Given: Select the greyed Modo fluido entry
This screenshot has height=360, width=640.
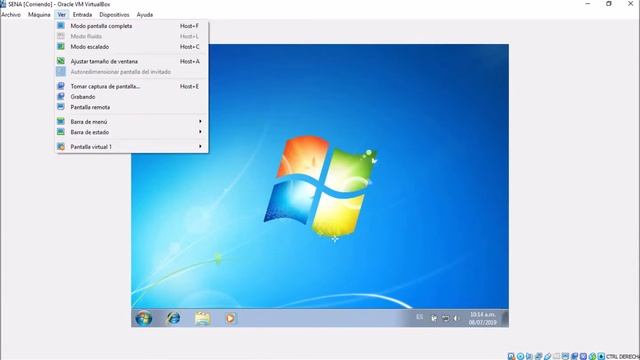Looking at the screenshot, I should pyautogui.click(x=131, y=36).
